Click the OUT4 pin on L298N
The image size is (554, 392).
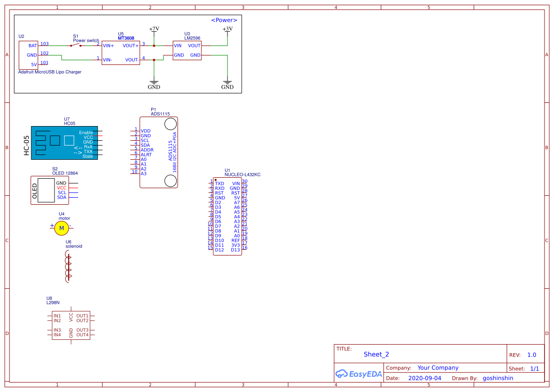tap(82, 335)
